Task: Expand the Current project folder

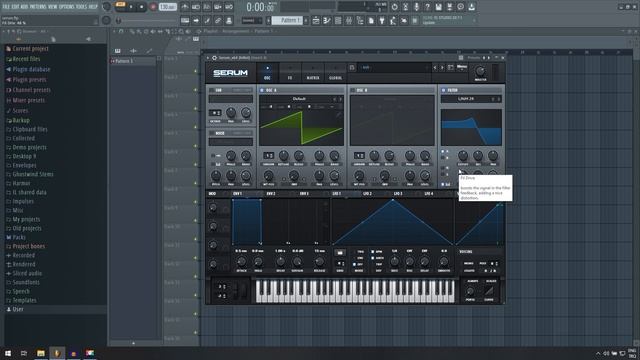Action: [x=30, y=49]
